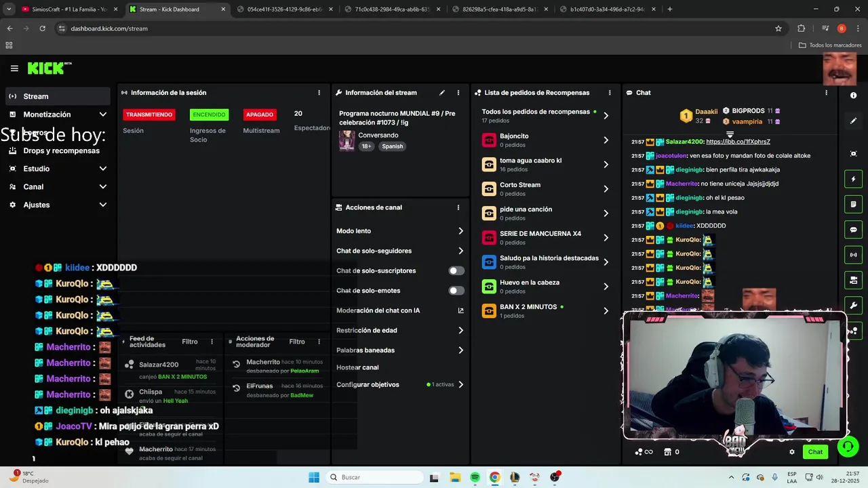
Task: Expand the Bajoncito reward row
Action: tap(606, 140)
